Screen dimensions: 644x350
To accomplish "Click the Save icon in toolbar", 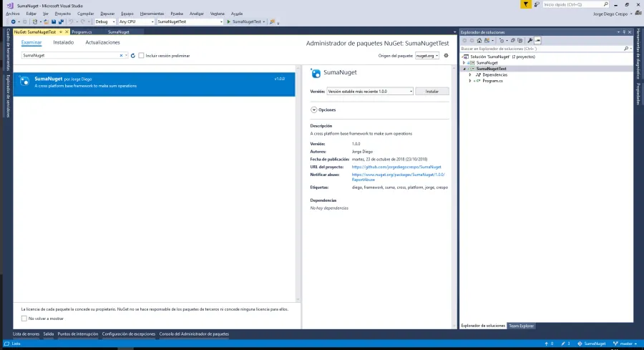I will coord(54,21).
